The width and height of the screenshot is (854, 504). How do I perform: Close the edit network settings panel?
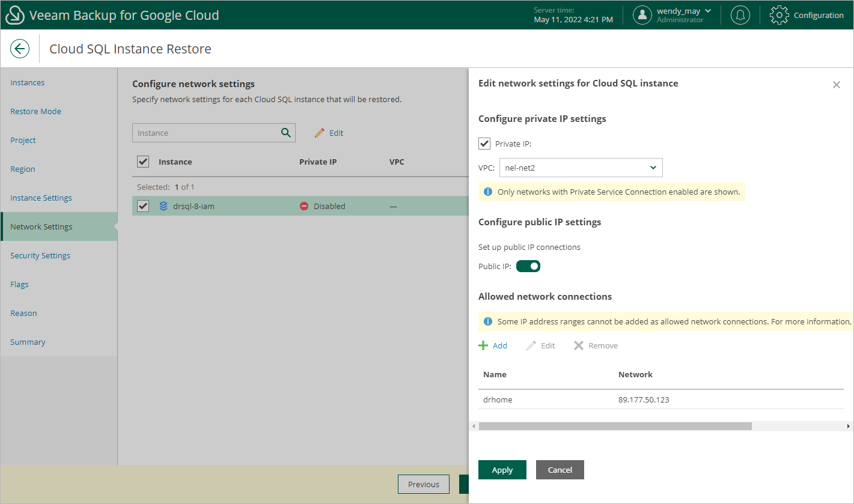pos(836,85)
